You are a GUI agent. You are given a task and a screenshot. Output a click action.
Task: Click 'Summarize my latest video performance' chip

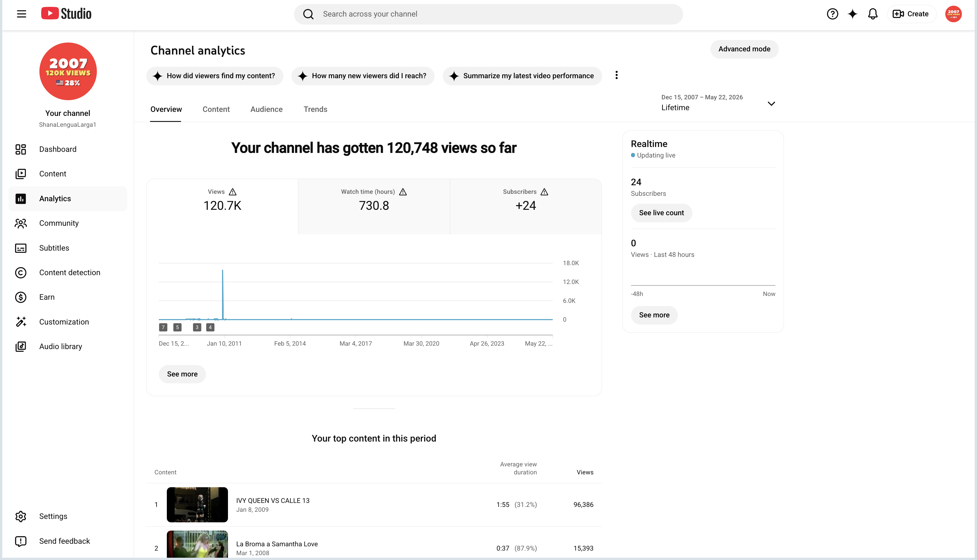[x=522, y=76]
